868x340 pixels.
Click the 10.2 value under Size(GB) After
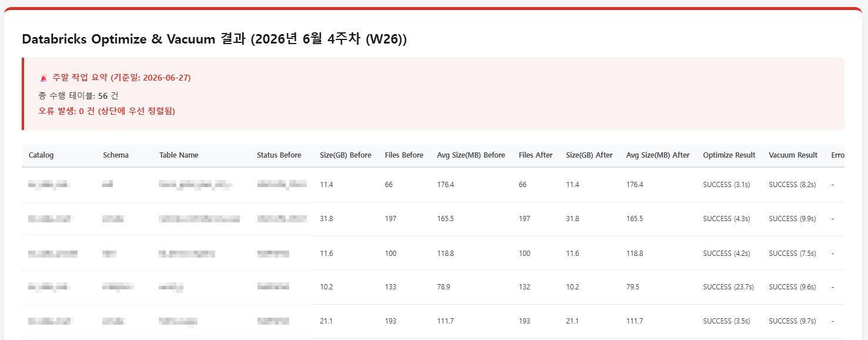572,287
